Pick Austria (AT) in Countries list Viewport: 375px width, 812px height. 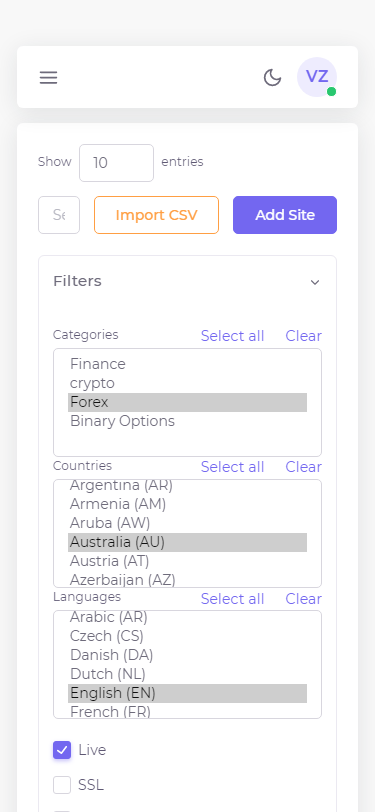[188, 561]
